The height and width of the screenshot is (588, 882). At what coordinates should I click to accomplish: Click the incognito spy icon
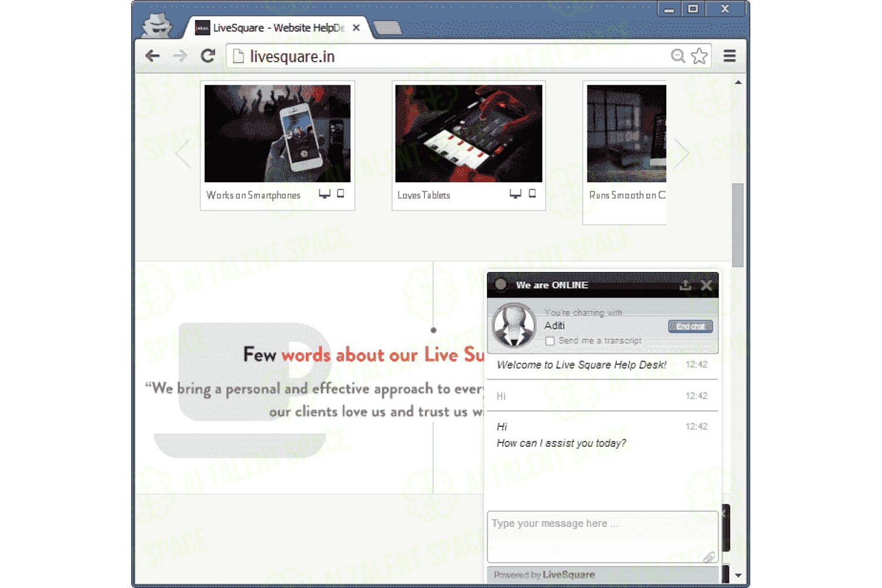[157, 25]
